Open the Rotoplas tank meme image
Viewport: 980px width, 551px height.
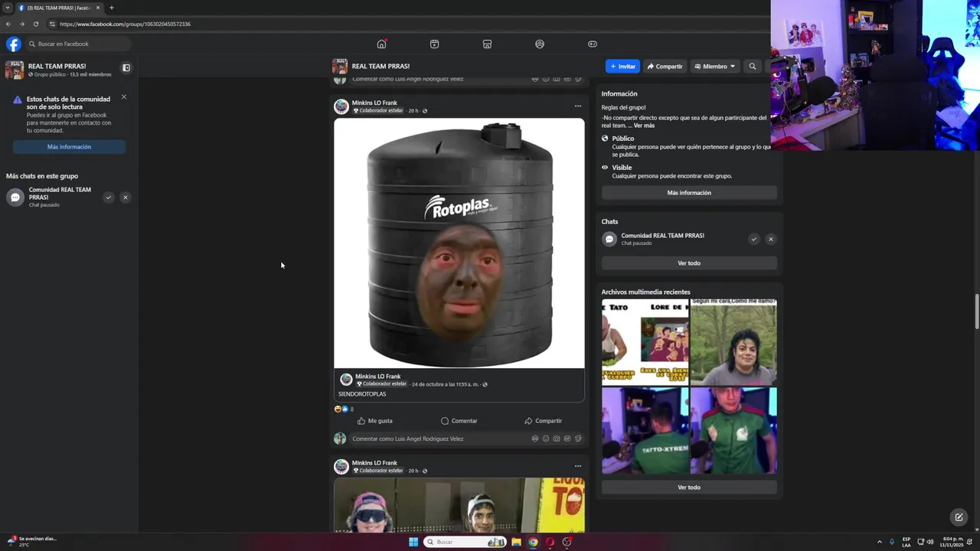459,243
